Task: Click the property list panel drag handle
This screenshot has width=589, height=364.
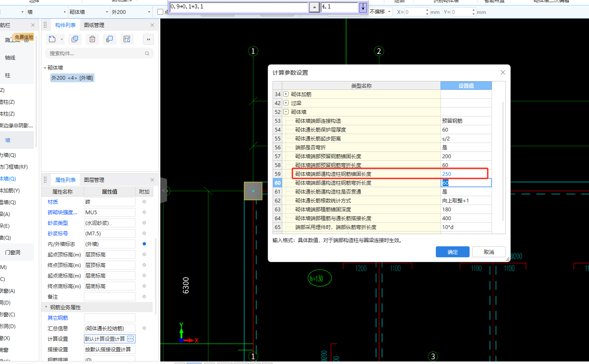Action: (x=46, y=180)
